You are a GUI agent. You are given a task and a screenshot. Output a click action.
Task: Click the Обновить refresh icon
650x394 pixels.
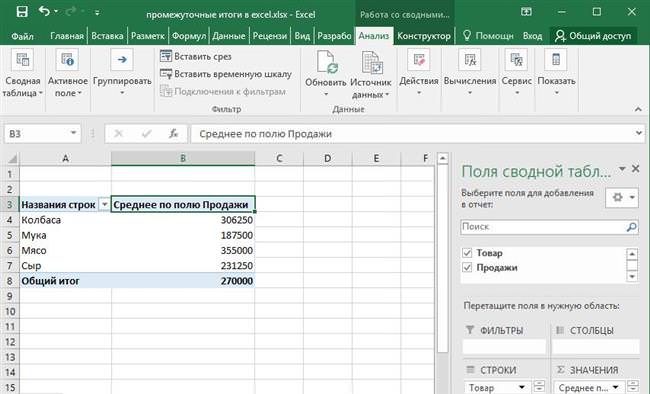coord(327,62)
